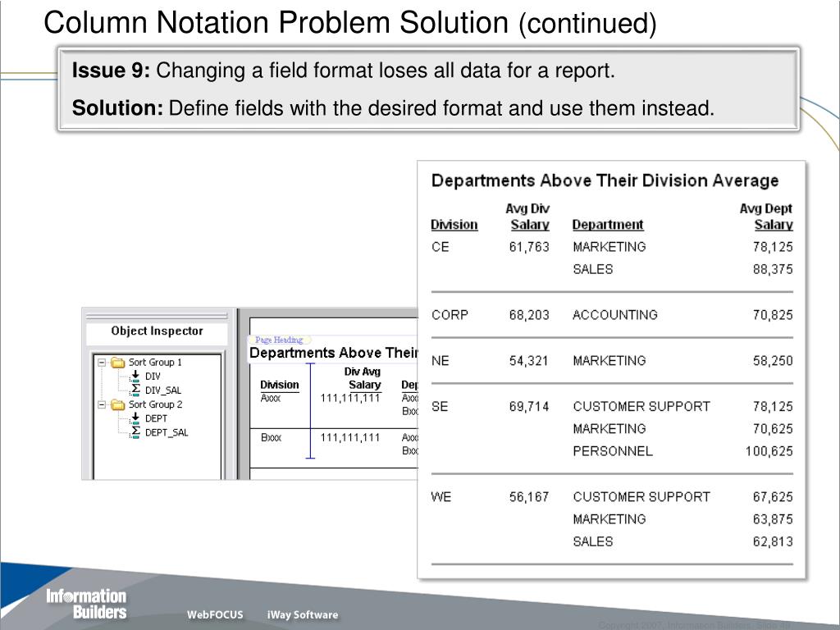The image size is (840, 630).
Task: Select the Division column header in the painter
Action: (x=279, y=385)
